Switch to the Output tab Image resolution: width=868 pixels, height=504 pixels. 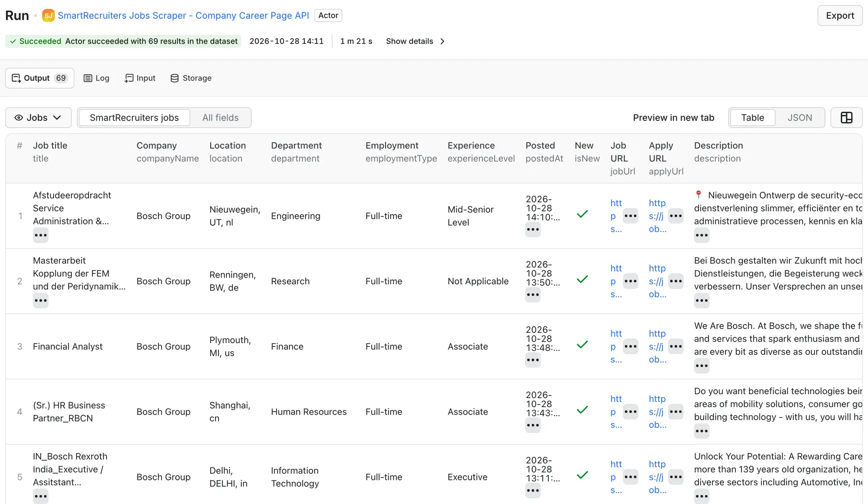pos(40,78)
